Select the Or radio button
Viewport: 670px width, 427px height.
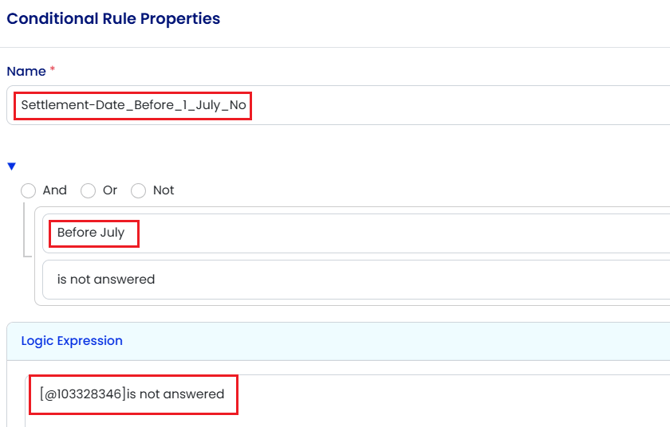[88, 190]
